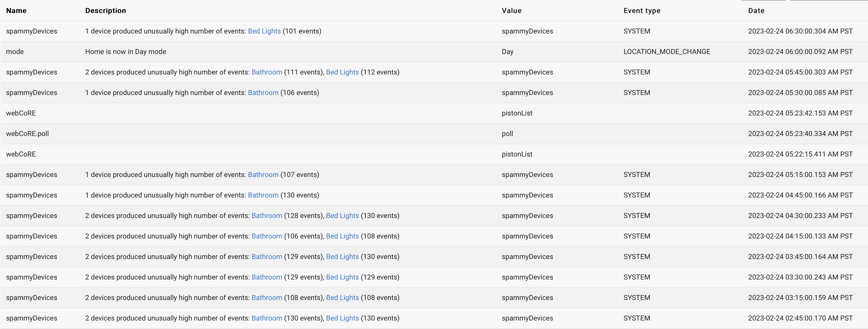Click date 2023-02-24 04:30:00.233 AM PST

click(x=800, y=216)
